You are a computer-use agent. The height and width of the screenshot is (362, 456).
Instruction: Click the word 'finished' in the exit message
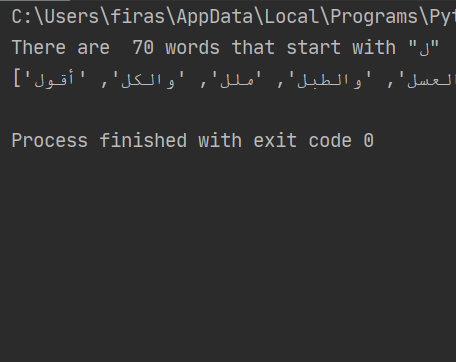point(143,140)
